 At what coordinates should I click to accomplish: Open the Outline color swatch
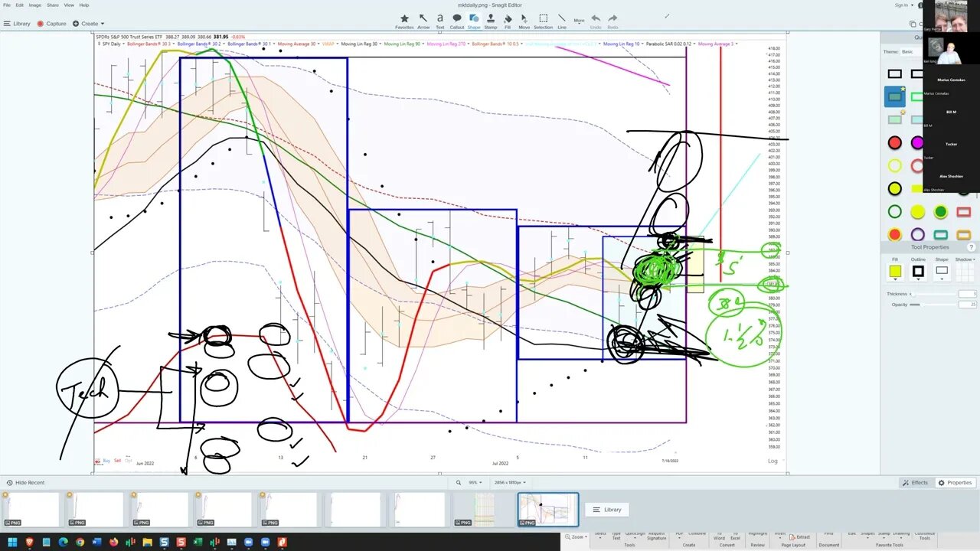point(918,271)
